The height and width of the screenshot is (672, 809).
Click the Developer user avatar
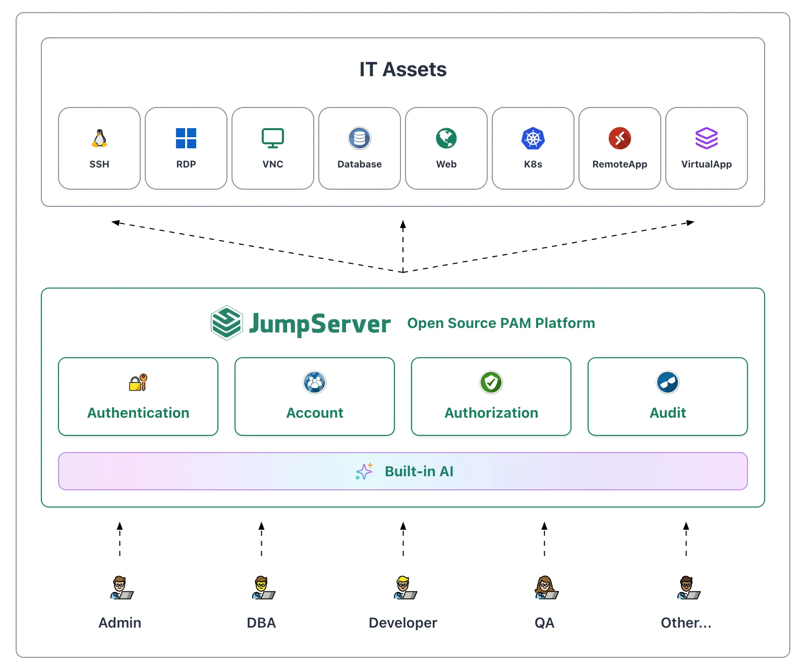click(x=405, y=588)
